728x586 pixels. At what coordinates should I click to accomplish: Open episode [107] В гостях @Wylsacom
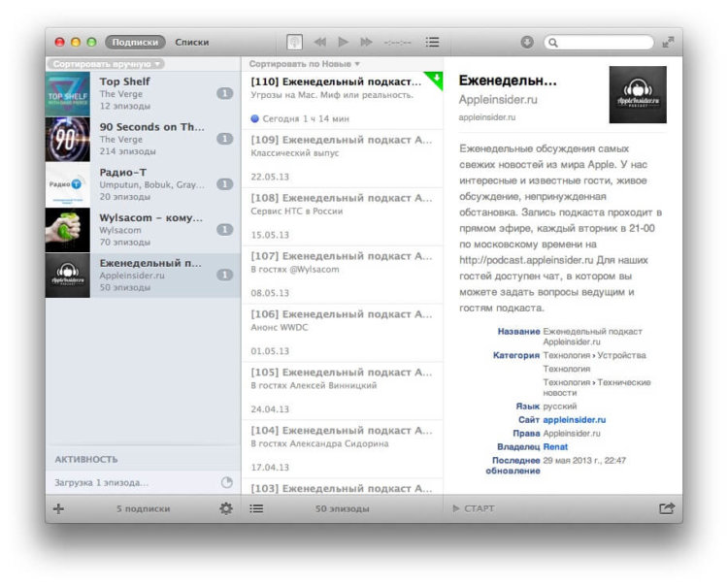[343, 275]
